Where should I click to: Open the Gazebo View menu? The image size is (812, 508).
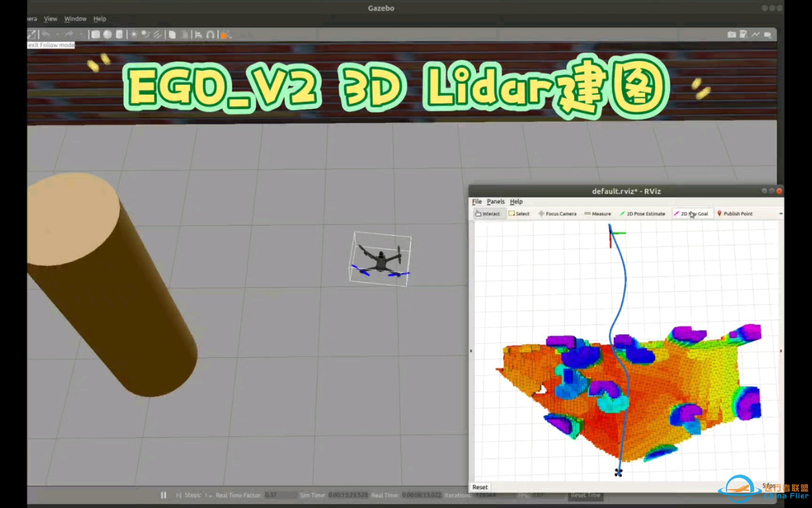coord(50,19)
